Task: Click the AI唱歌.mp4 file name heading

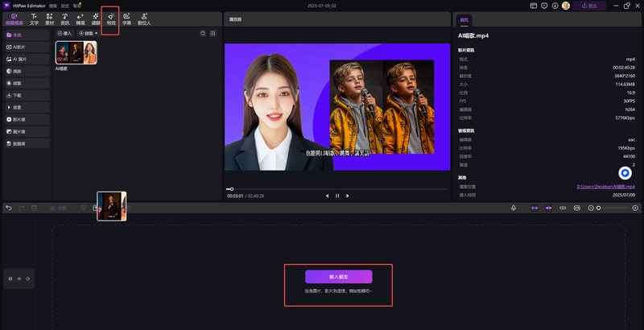Action: (x=473, y=35)
